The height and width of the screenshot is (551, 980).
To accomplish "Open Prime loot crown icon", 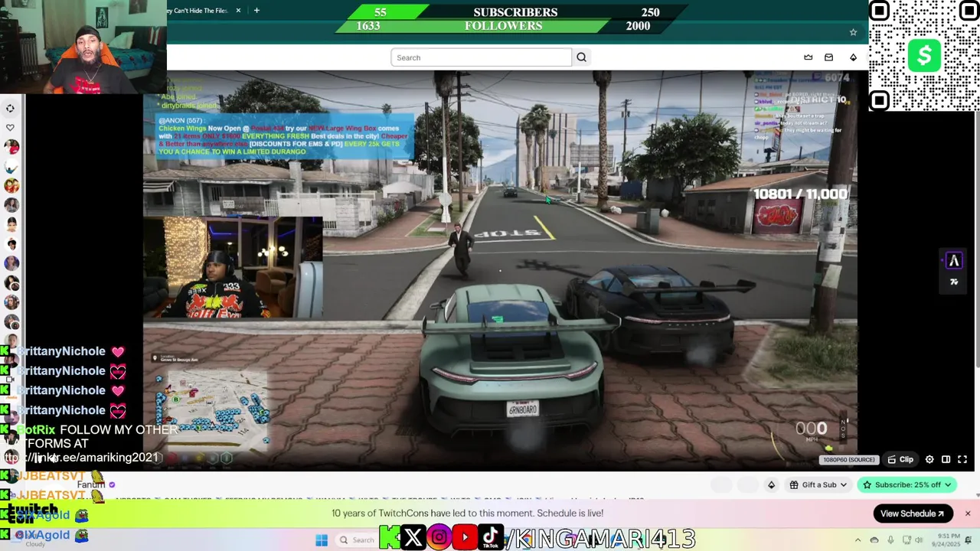I will pos(808,57).
